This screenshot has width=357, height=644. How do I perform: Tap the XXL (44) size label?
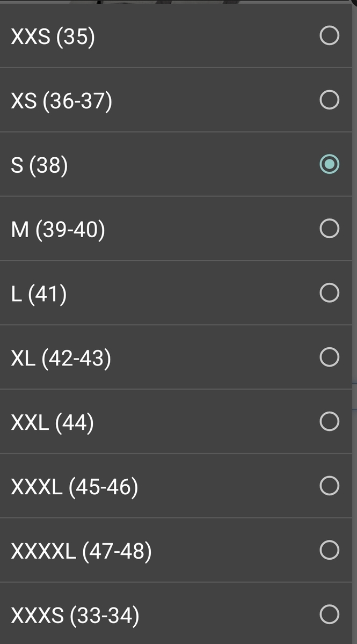tap(52, 423)
